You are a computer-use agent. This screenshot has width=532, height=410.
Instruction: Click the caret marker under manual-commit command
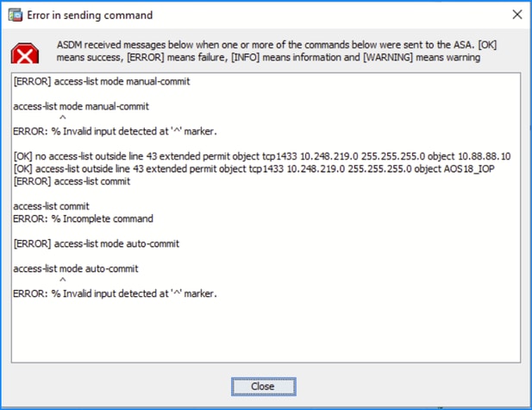click(62, 118)
